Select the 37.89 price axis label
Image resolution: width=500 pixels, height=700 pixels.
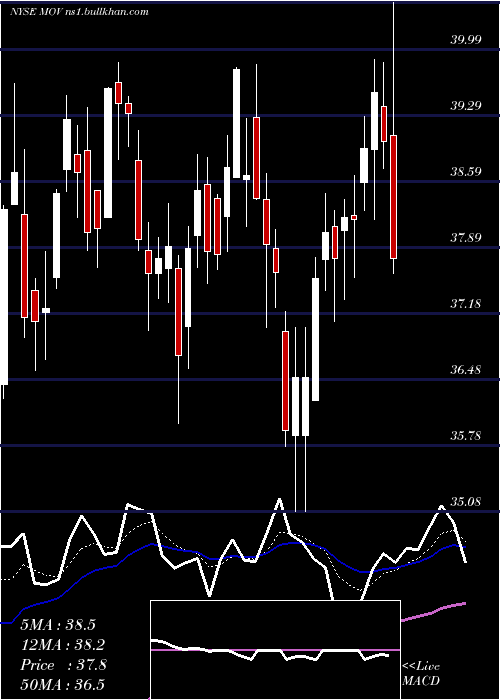click(x=466, y=238)
